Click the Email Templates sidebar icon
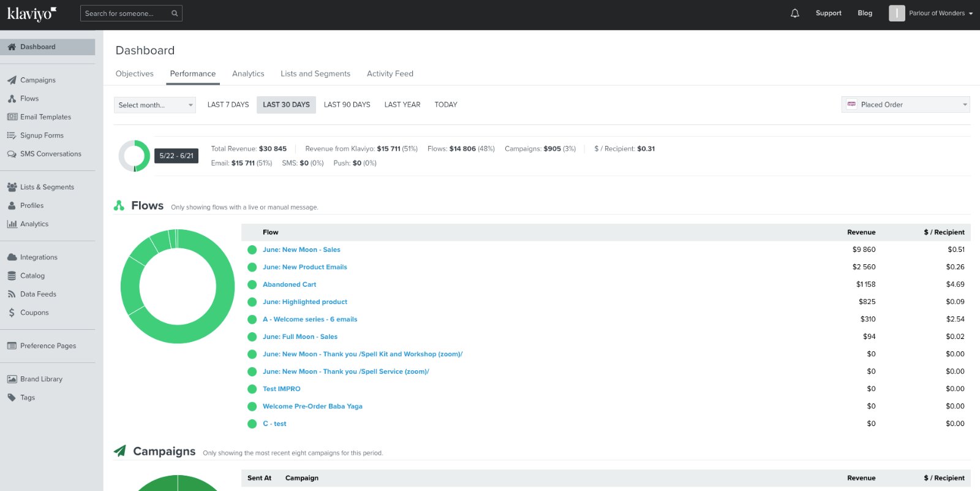This screenshot has width=980, height=491. 12,117
